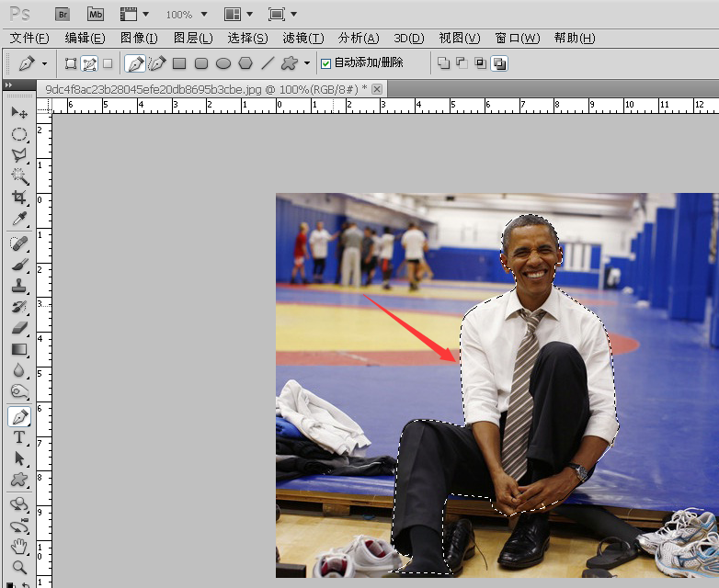Launch Mini Bridge
Image resolution: width=719 pixels, height=588 pixels.
coord(96,14)
